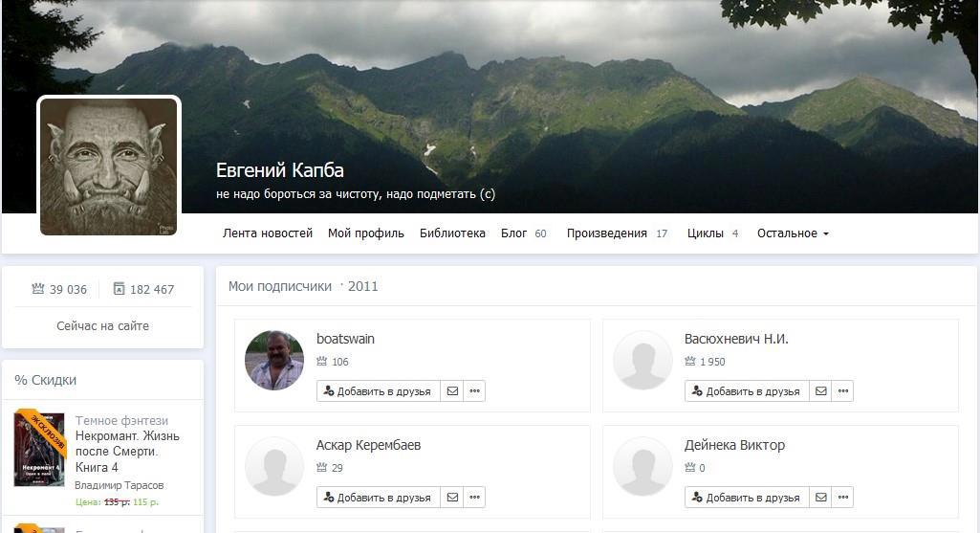This screenshot has height=533, width=980.
Task: Click Васюхневич Н.И. crown rating icon
Action: [690, 361]
